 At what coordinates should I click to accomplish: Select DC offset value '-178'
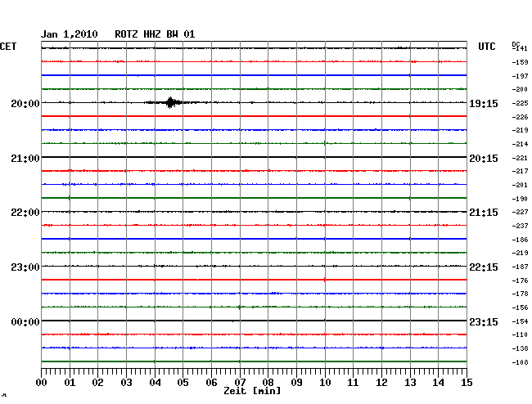coord(520,294)
